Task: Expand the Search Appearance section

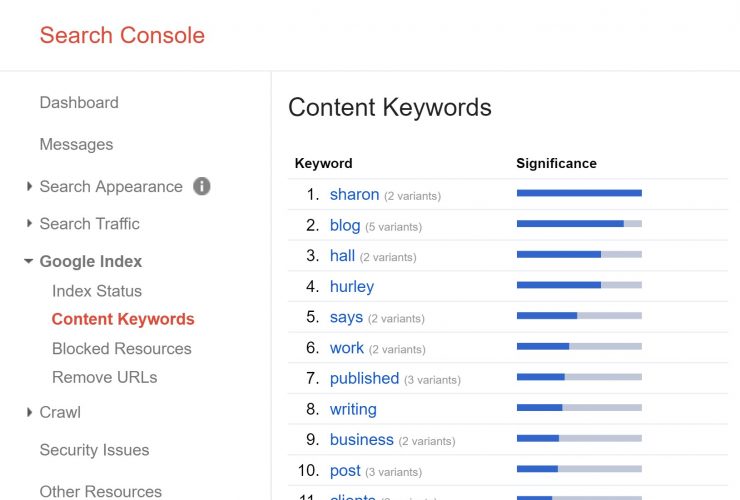Action: (x=110, y=187)
